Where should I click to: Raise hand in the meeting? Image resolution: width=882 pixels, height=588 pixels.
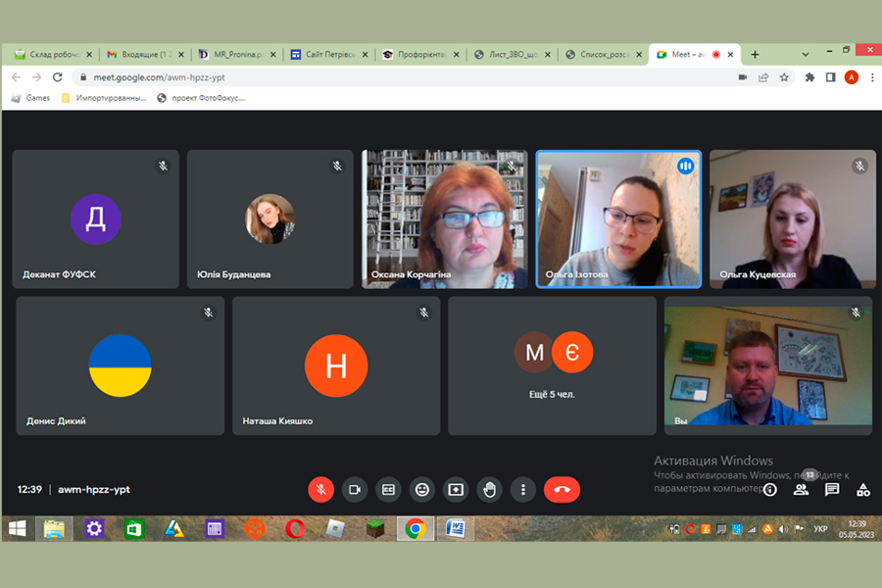pyautogui.click(x=489, y=490)
